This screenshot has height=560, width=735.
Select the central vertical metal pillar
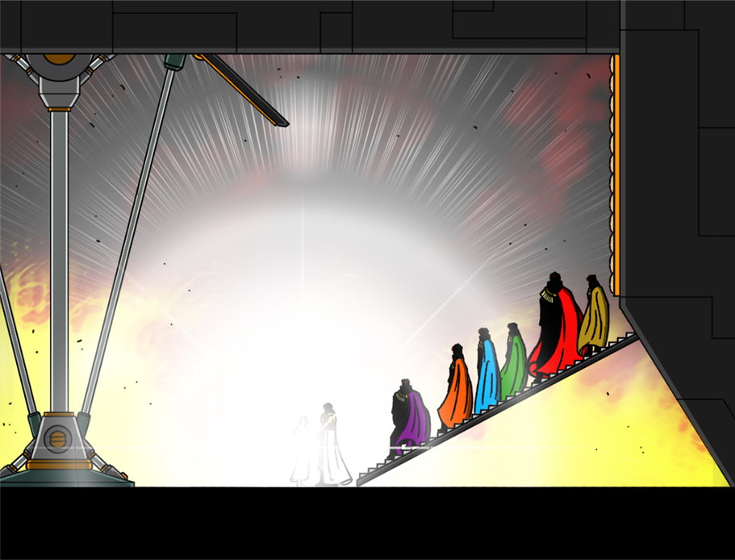pos(59,258)
